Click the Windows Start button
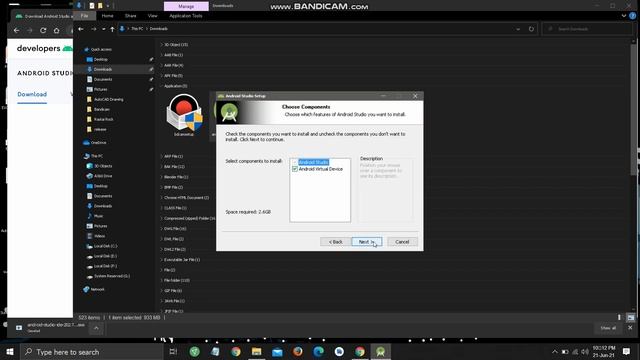Screen dimensions: 640x360 [10, 352]
